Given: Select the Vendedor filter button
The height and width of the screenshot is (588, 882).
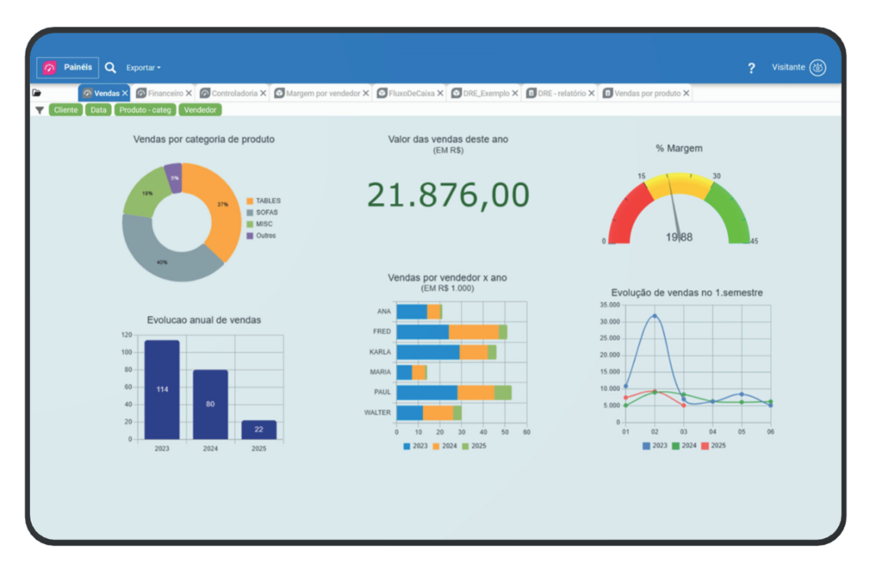Looking at the screenshot, I should (200, 110).
